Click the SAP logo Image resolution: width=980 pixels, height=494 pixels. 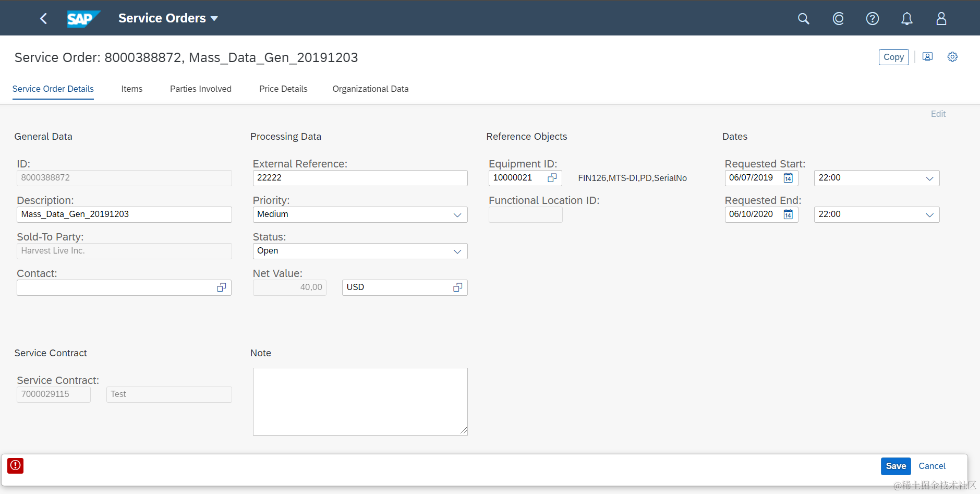pos(83,19)
